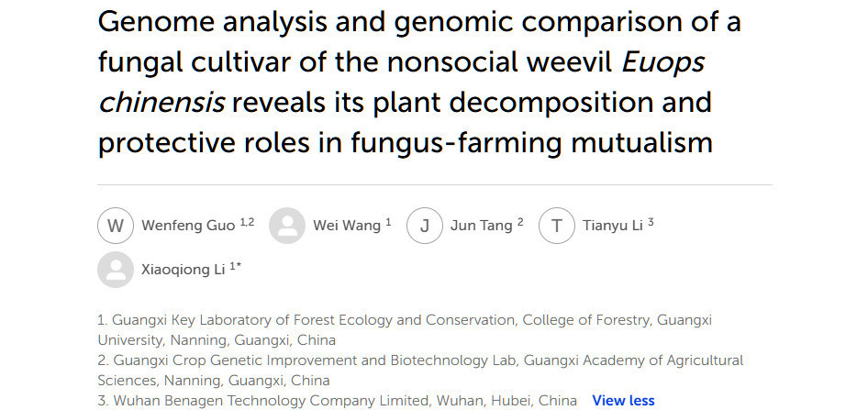The image size is (868, 410).
Task: Collapse affiliations with View less
Action: coord(623,400)
